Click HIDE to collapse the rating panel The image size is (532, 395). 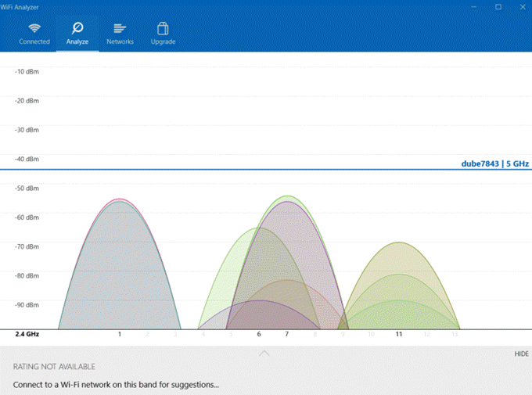pyautogui.click(x=521, y=354)
